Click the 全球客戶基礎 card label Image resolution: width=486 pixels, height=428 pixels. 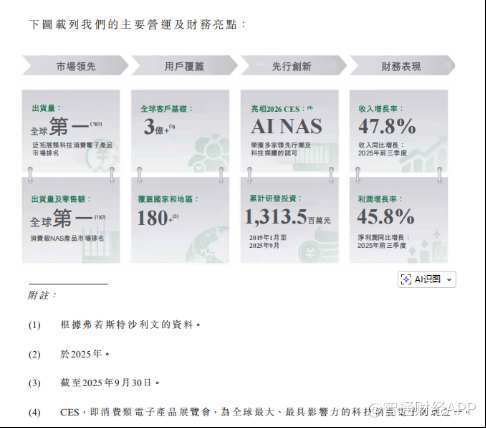click(166, 109)
